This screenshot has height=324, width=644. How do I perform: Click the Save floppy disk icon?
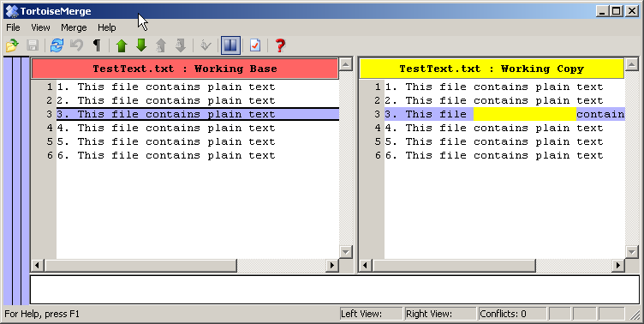coord(33,45)
